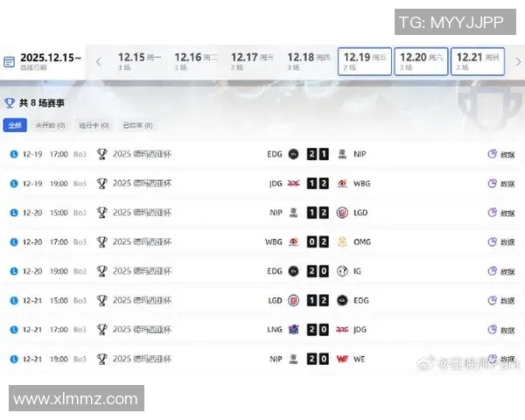Screen dimensions: 525x420
Task: Show the 已结束 (8) matches filter
Action: click(x=136, y=125)
